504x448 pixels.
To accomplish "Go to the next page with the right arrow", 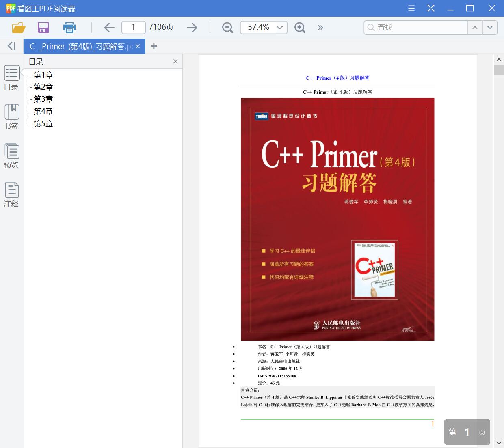I will pyautogui.click(x=192, y=27).
